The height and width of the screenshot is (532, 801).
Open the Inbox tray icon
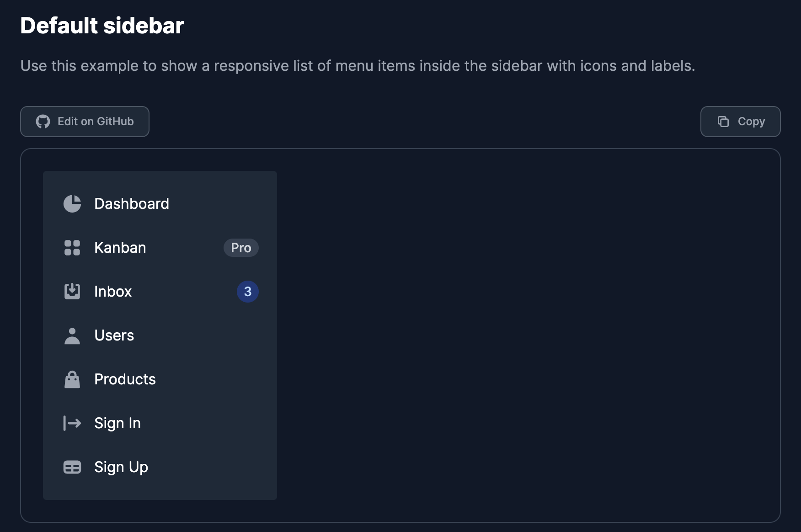[x=72, y=291]
